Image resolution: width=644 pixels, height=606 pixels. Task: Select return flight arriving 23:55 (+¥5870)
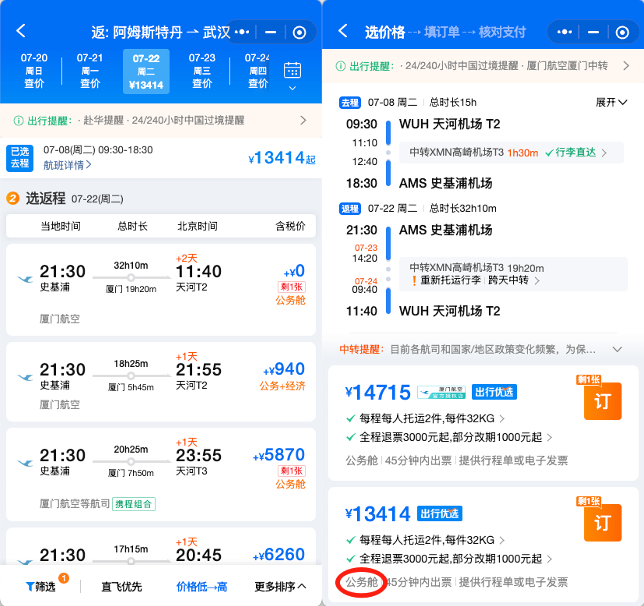point(161,475)
